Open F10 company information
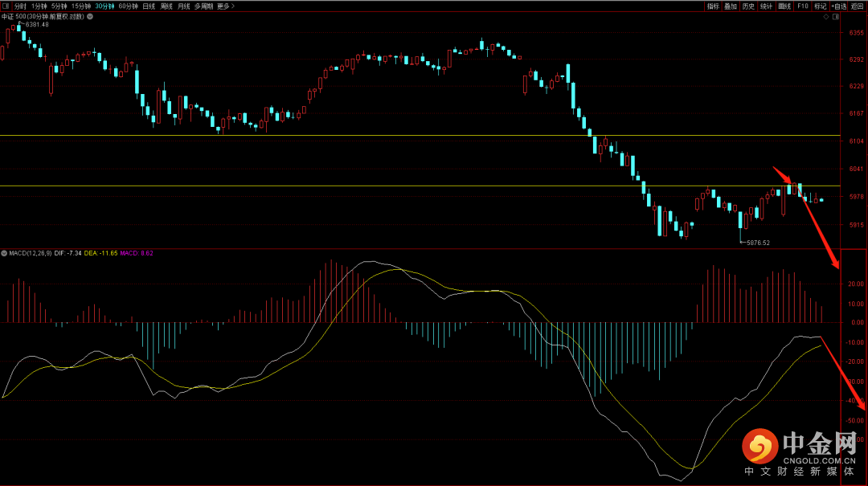 pyautogui.click(x=802, y=6)
